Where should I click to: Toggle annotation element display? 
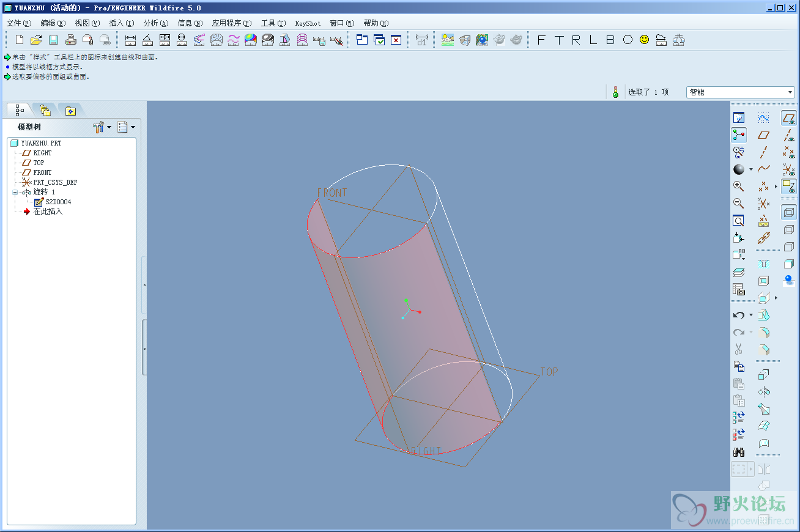[789, 187]
